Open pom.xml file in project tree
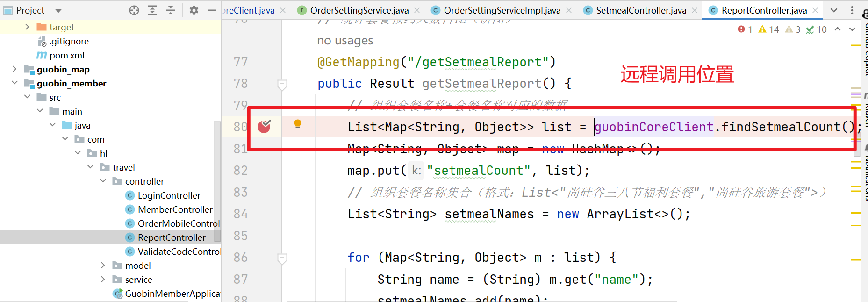868x302 pixels. coord(67,55)
